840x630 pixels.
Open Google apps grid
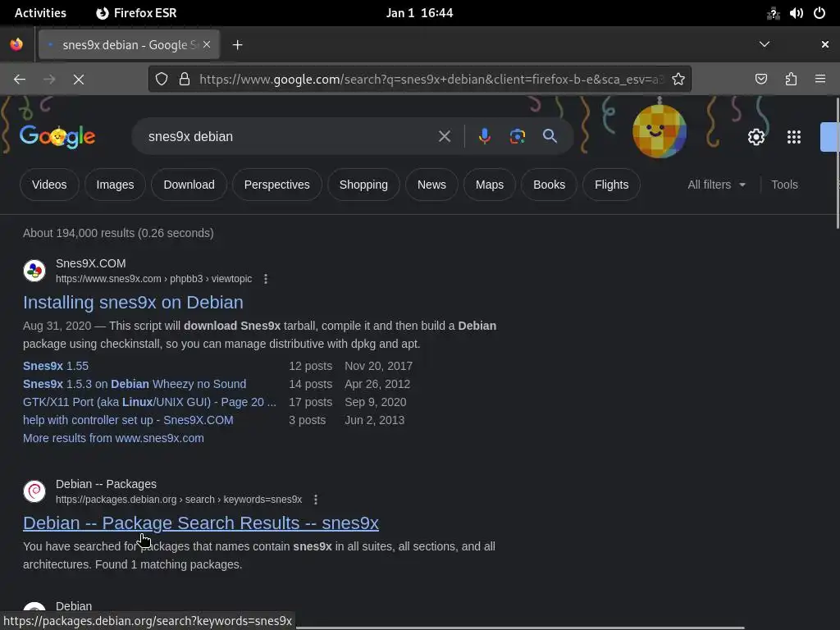794,137
